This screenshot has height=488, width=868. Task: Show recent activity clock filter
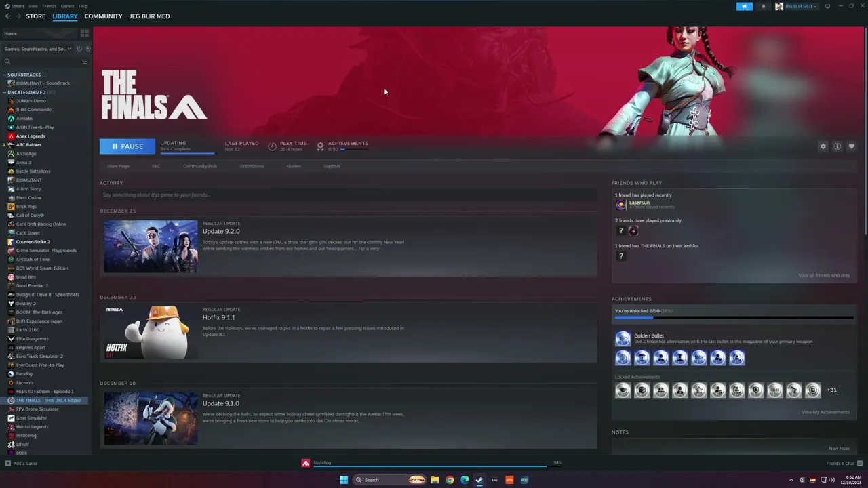point(79,49)
